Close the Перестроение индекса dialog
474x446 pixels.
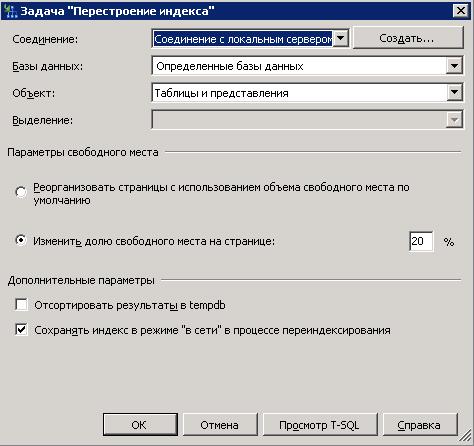[x=461, y=11]
